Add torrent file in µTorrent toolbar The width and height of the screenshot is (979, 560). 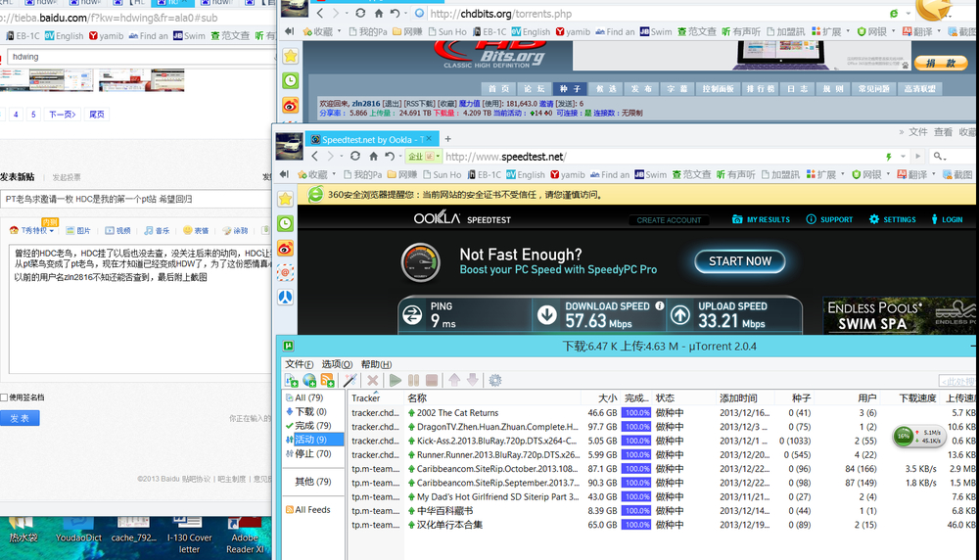[x=292, y=380]
